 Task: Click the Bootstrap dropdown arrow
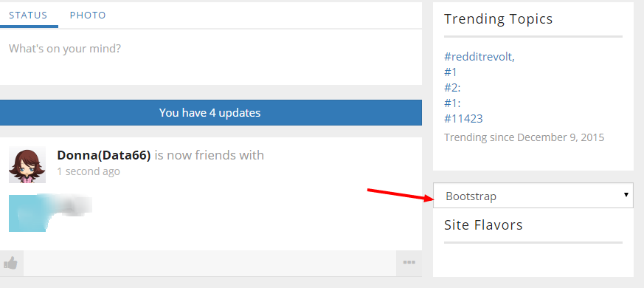[x=626, y=195]
